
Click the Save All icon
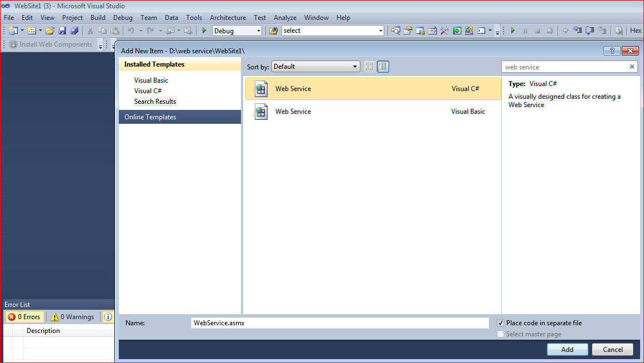[x=74, y=31]
